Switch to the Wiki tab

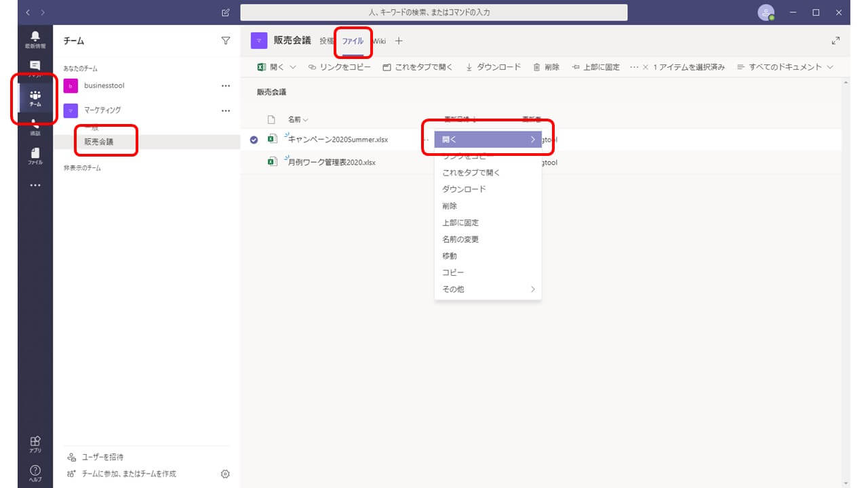(379, 41)
